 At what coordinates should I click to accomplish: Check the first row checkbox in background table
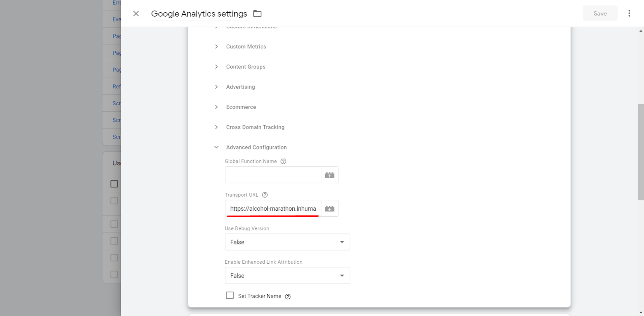pos(114,201)
